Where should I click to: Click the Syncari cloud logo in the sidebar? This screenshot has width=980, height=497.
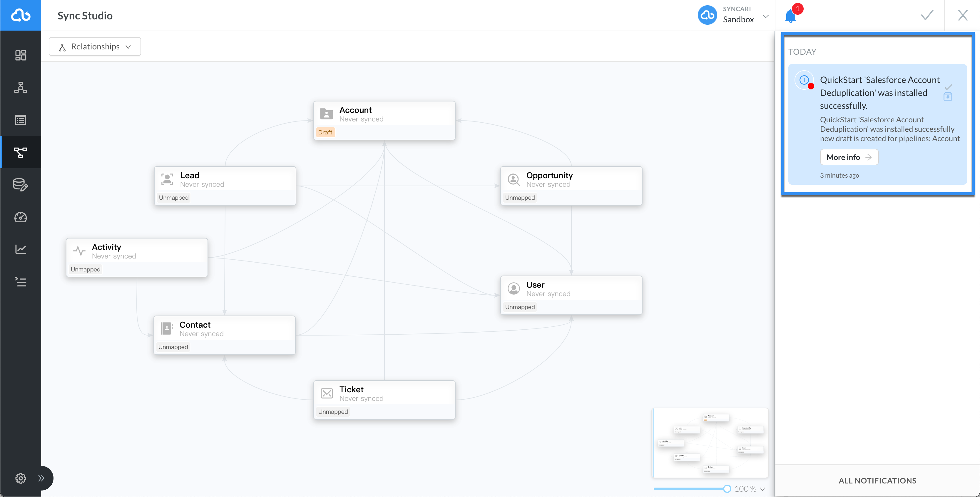click(21, 15)
